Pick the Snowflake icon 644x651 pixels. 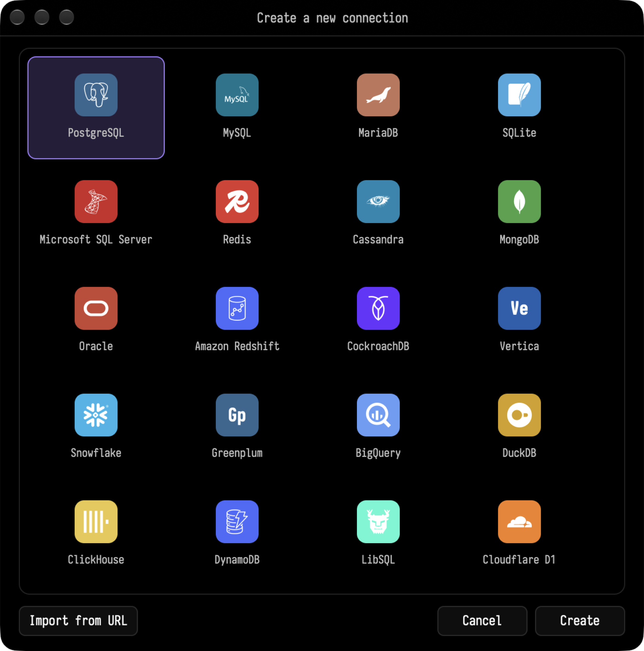coord(96,415)
